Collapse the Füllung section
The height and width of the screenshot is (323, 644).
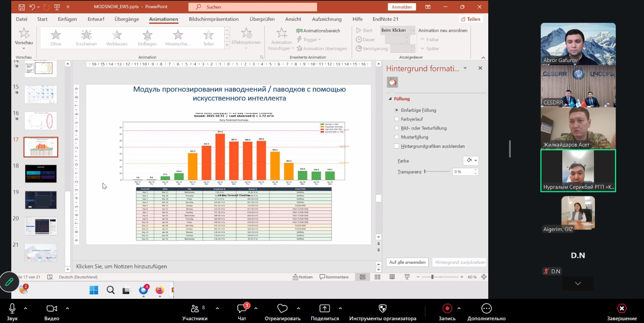(x=390, y=99)
